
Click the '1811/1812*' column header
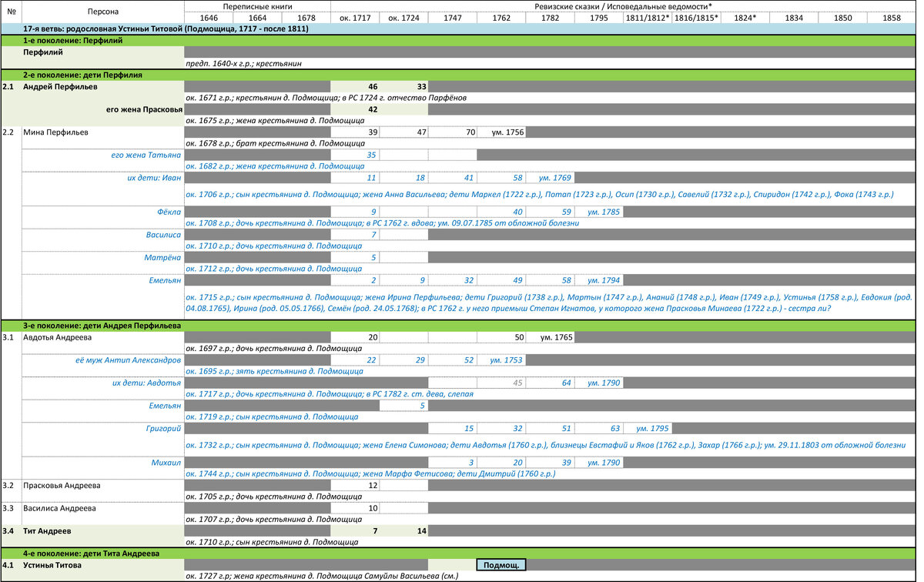[648, 18]
